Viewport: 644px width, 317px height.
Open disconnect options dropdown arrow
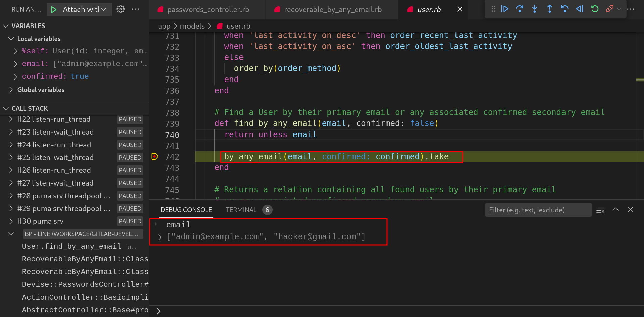tap(619, 9)
